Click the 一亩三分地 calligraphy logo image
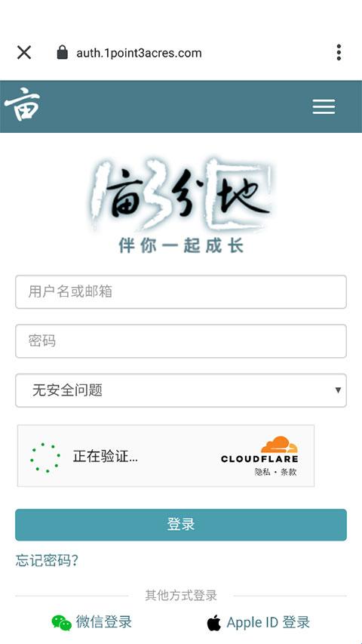This screenshot has width=362, height=644. coord(180,205)
